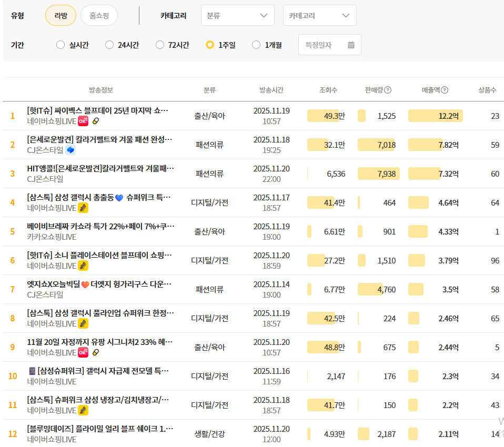Viewport: 504px width, 447px height.
Task: Switch to the 홈쇼핑 type tab
Action: 99,16
